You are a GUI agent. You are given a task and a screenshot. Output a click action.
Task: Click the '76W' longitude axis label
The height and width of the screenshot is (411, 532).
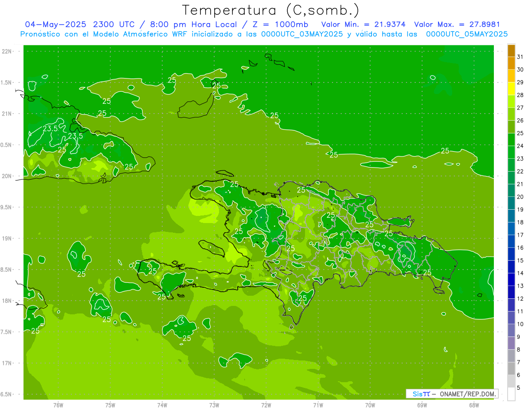click(58, 405)
